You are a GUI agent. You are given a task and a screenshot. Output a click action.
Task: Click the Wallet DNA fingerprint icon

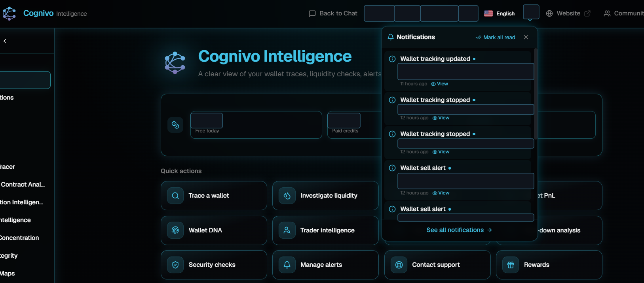point(175,230)
